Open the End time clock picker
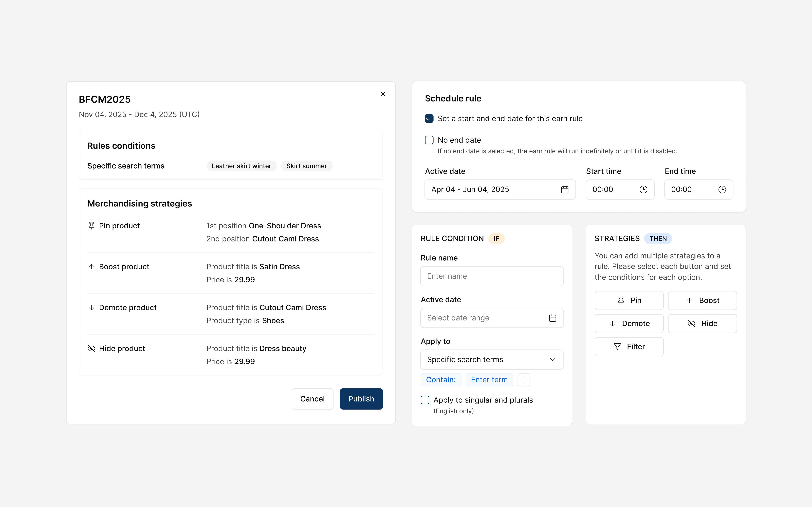 point(722,189)
